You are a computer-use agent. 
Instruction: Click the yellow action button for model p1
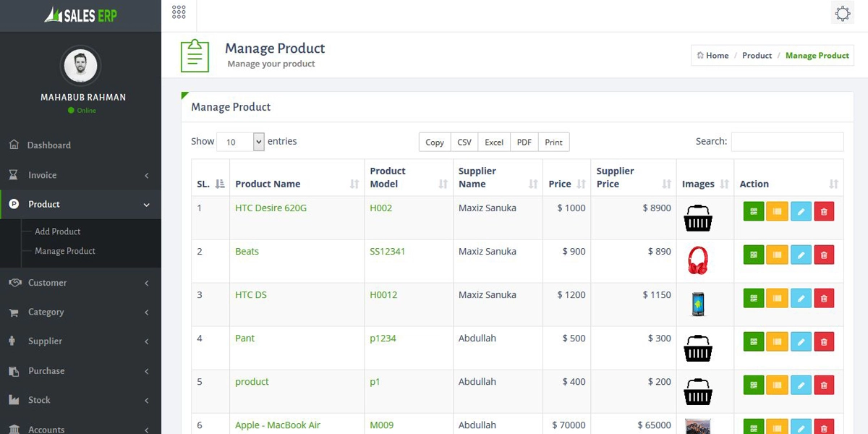pyautogui.click(x=777, y=385)
